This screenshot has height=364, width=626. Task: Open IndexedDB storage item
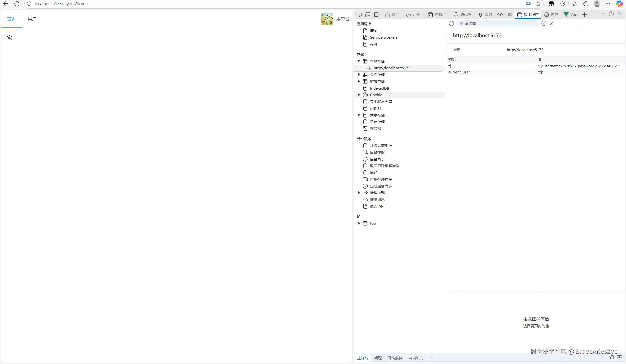[x=379, y=88]
